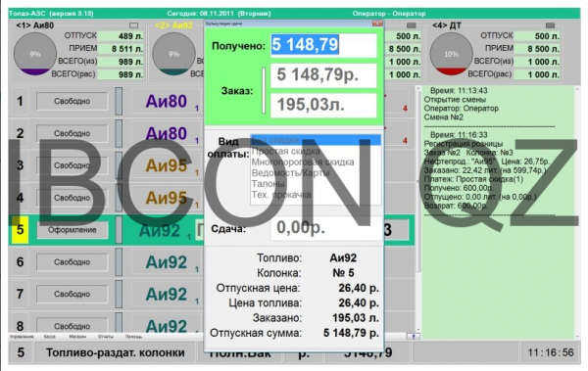The width and height of the screenshot is (588, 371).
Task: Click Свободно button of dispenser 8
Action: (x=72, y=325)
